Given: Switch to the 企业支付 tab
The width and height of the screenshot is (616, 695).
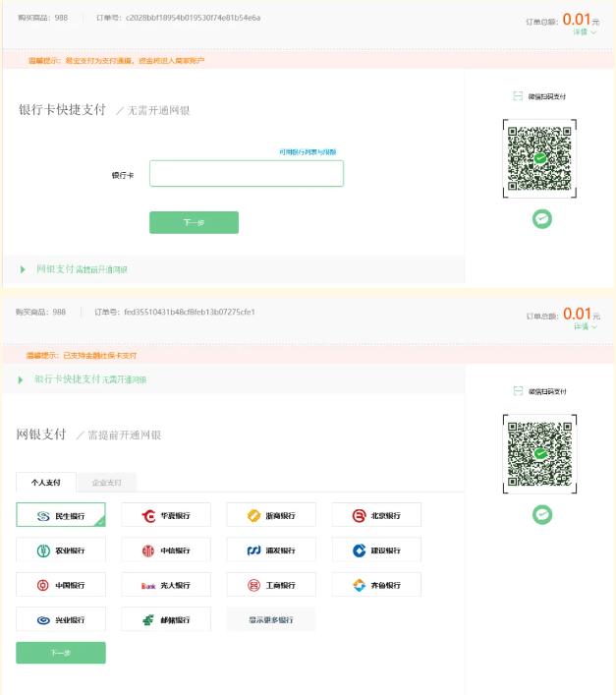Looking at the screenshot, I should pyautogui.click(x=107, y=483).
